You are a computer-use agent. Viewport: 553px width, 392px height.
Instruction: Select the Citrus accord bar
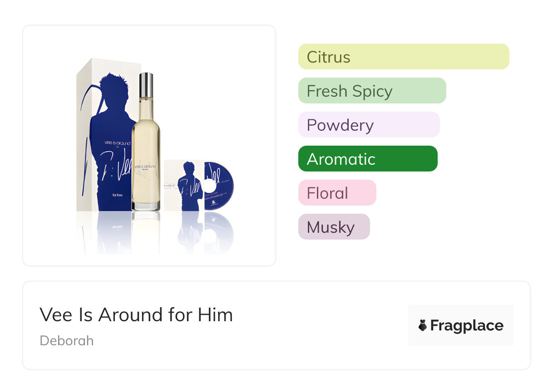click(404, 57)
